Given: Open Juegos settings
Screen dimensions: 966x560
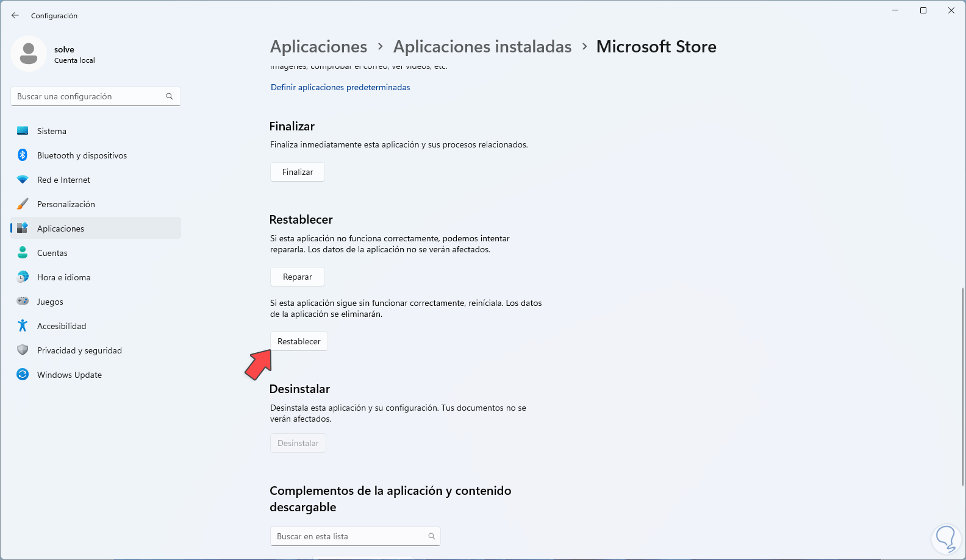Looking at the screenshot, I should (96, 302).
